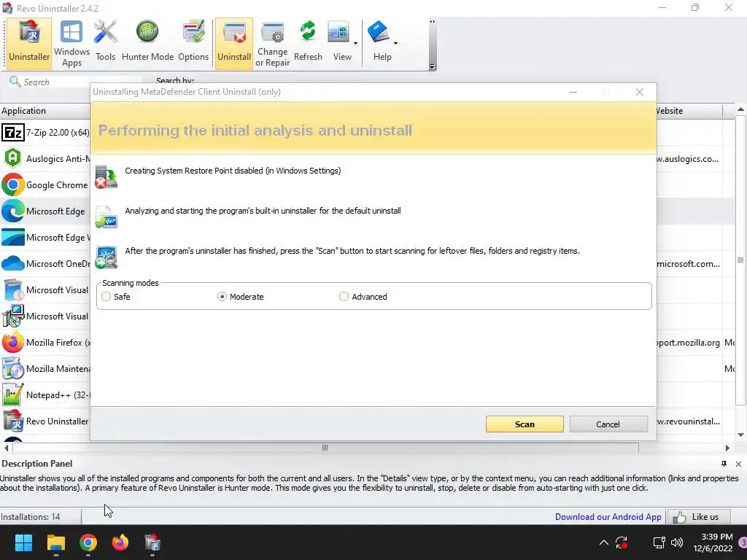Select Google Chrome in application list
Image resolution: width=747 pixels, height=560 pixels.
tap(45, 184)
